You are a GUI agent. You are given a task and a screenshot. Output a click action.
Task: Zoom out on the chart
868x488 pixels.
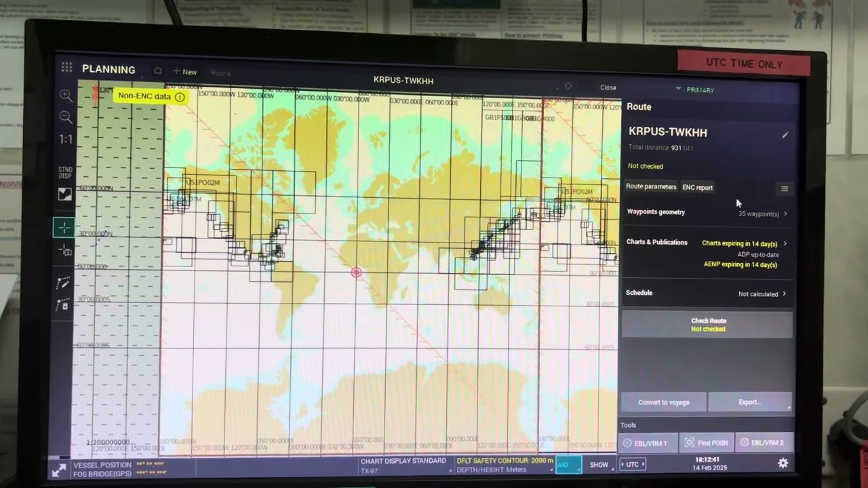[66, 117]
